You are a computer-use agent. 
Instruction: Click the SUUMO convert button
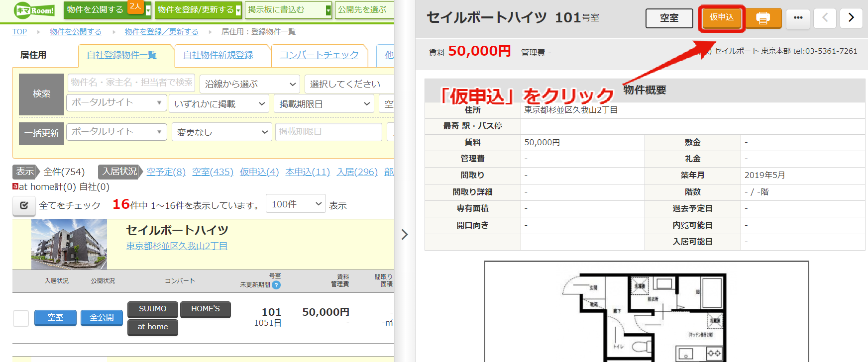152,309
